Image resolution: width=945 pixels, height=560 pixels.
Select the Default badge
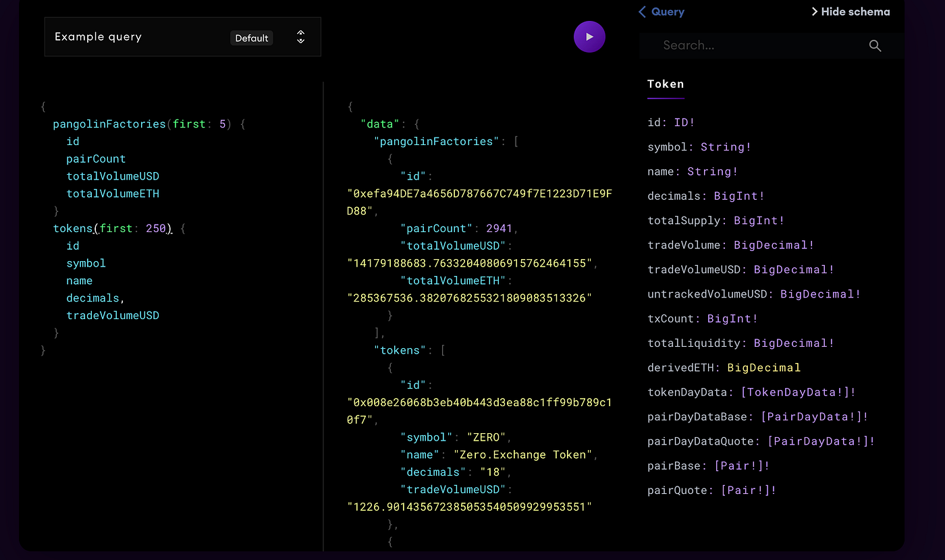click(x=252, y=38)
